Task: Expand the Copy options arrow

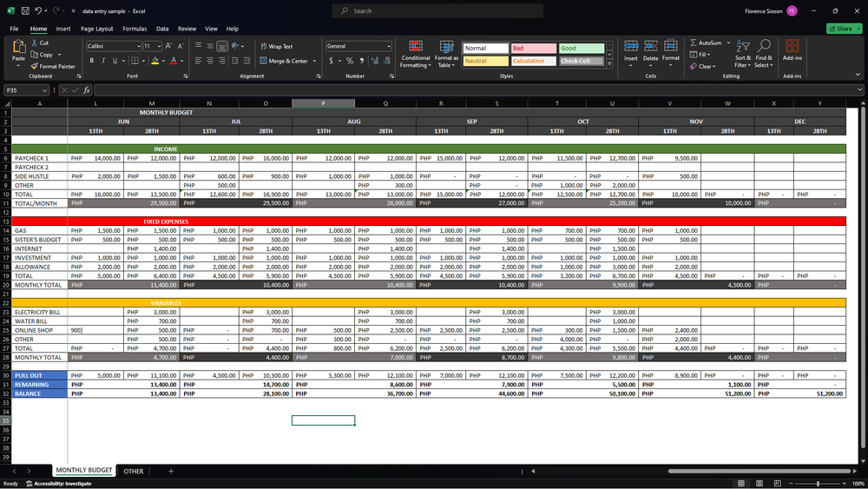Action: (x=59, y=55)
